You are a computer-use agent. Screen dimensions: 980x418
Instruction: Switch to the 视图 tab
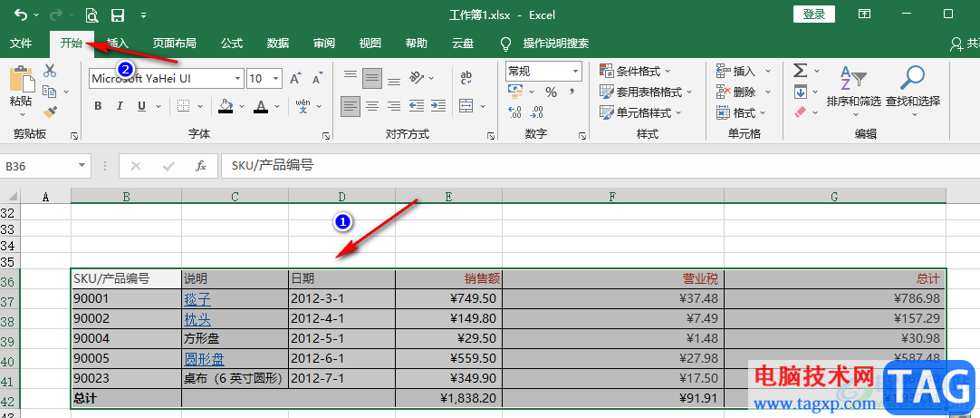(x=370, y=44)
